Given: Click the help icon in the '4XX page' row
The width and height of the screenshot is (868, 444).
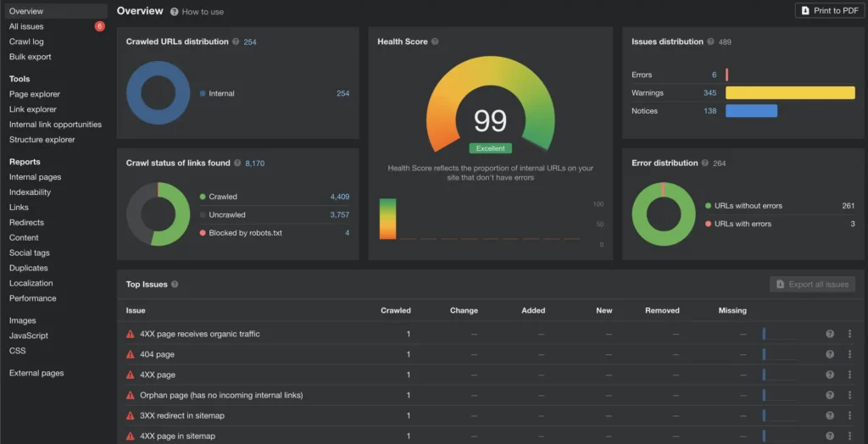Looking at the screenshot, I should (830, 375).
